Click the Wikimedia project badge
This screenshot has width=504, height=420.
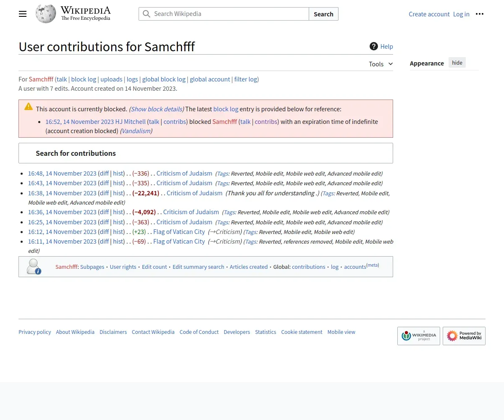[x=419, y=336]
